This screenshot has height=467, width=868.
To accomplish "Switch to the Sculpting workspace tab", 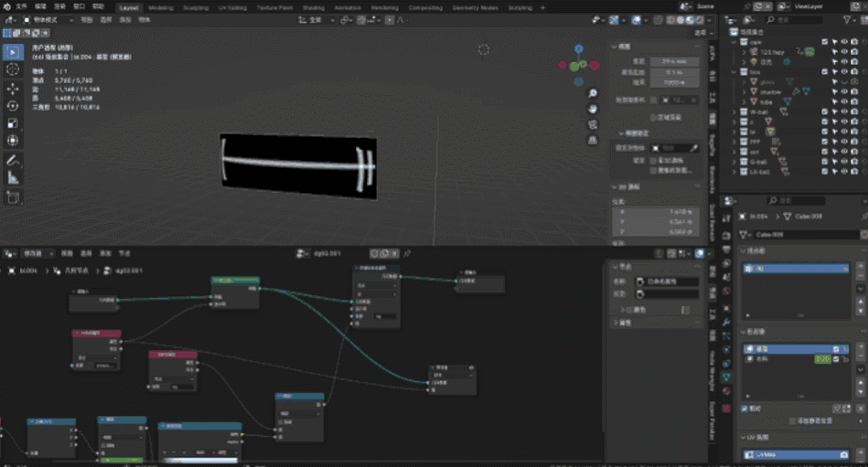I will point(196,7).
